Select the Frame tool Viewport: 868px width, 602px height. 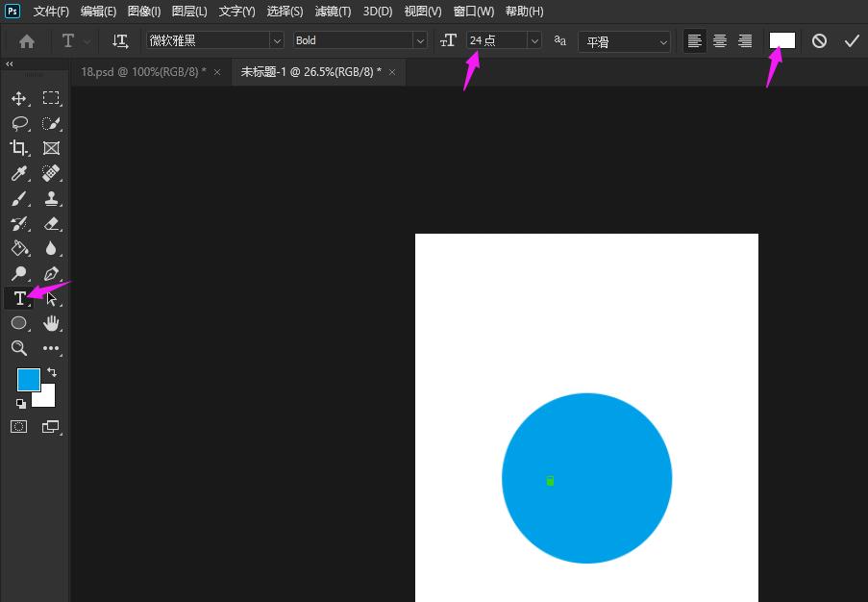pyautogui.click(x=51, y=148)
